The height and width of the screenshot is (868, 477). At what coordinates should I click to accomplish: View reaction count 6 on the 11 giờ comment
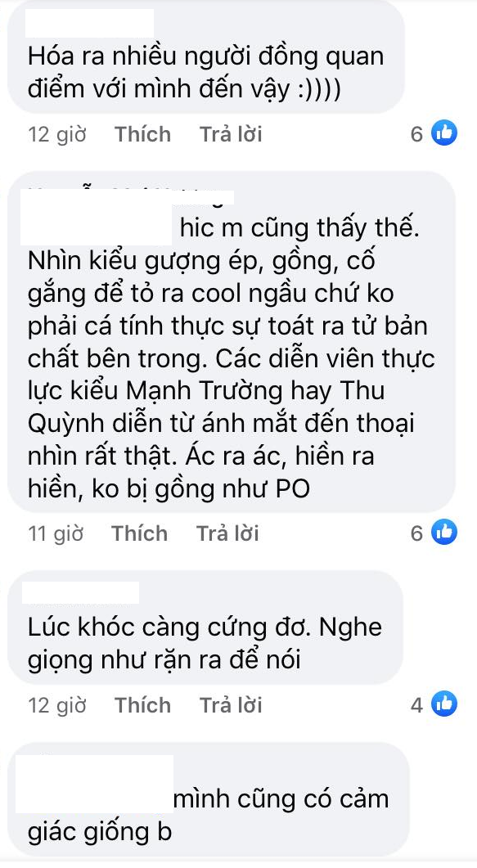(x=416, y=533)
